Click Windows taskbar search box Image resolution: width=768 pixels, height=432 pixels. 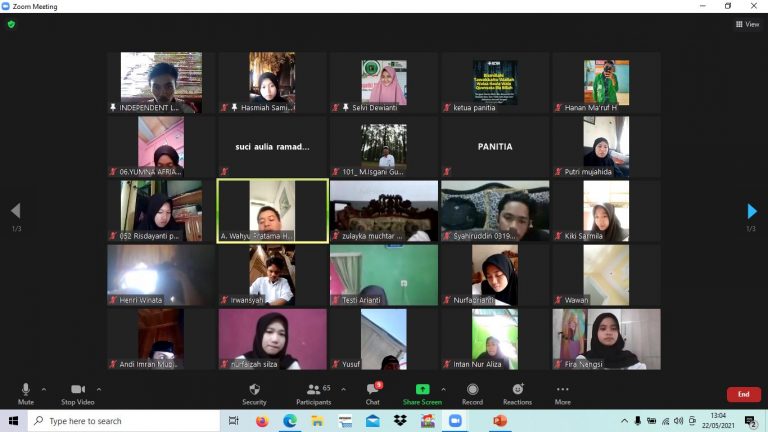tap(123, 421)
